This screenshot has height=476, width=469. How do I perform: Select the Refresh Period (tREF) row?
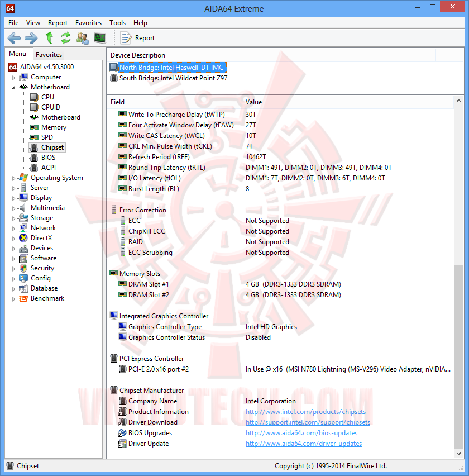click(x=281, y=157)
